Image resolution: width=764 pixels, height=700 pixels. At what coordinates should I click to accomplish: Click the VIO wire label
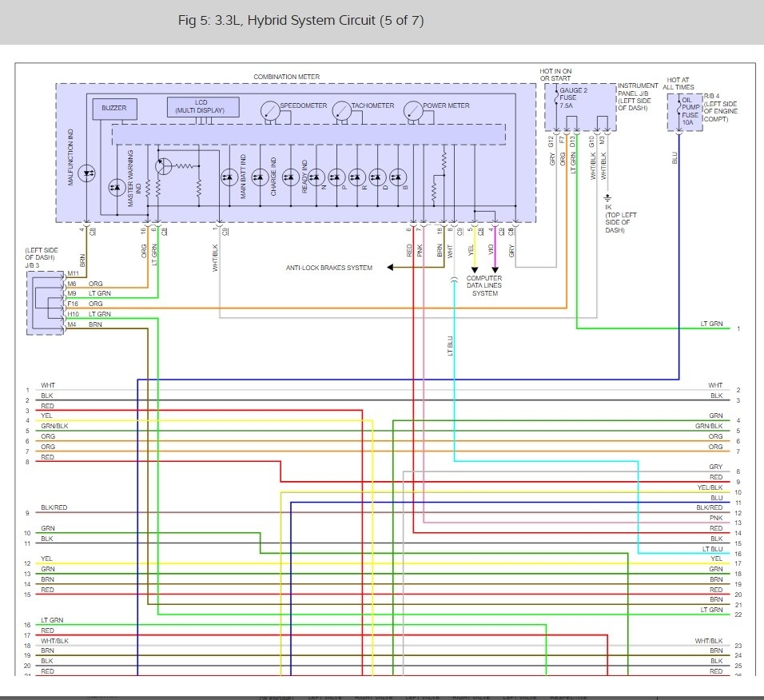coord(491,249)
